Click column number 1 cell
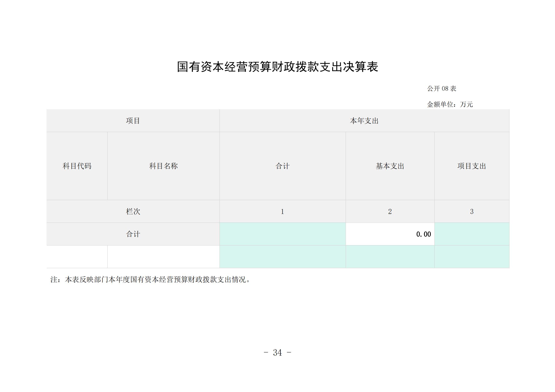Image resolution: width=555 pixels, height=392 pixels. pos(283,211)
